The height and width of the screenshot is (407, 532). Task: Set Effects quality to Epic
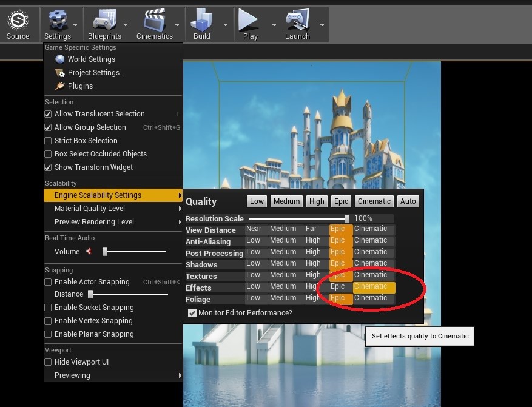341,286
